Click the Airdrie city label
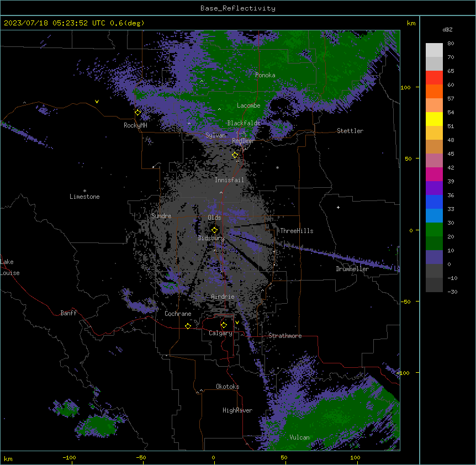Screen dimensions: 476x465 (x=223, y=297)
